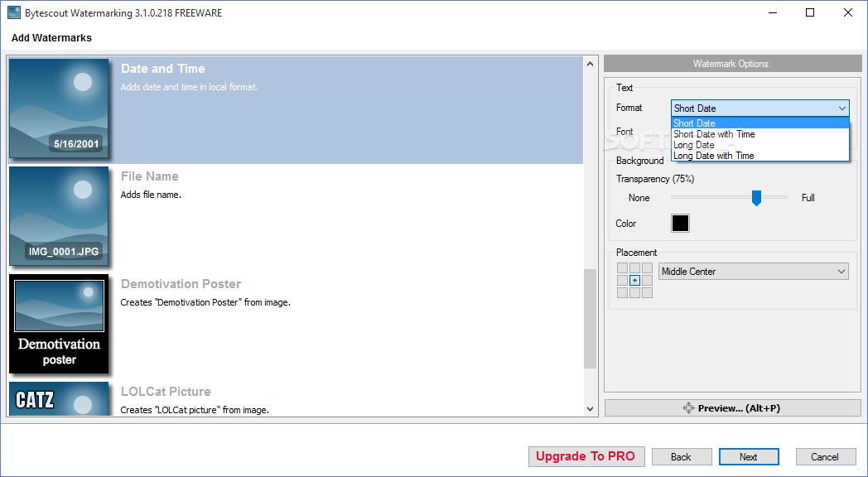Screen dimensions: 868x477
Task: Set placement to middle-right grid cell
Action: coord(647,281)
